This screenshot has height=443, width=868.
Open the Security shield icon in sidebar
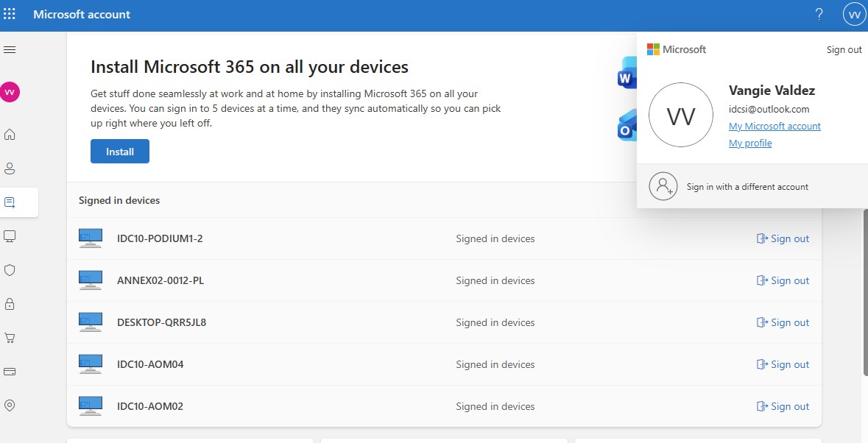pos(10,270)
